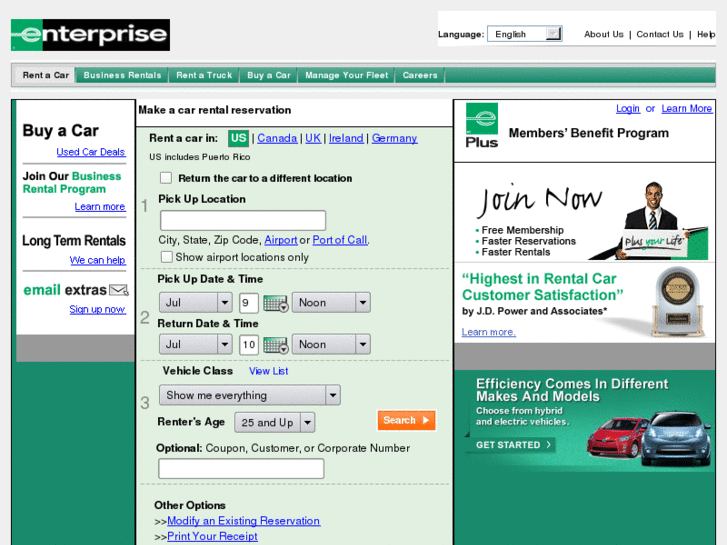Screen dimensions: 727x545
Task: Click the Pick Up Location field
Action: tap(243, 220)
